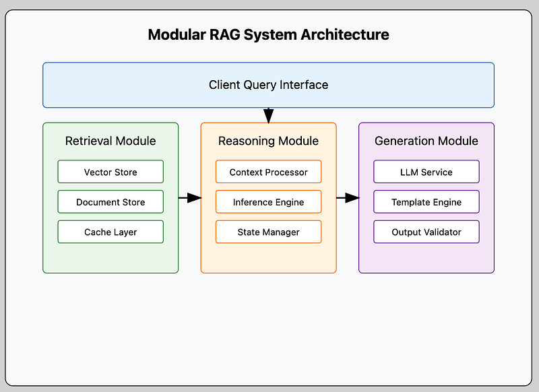The width and height of the screenshot is (539, 392).
Task: Click the Output Validator box
Action: tap(426, 232)
